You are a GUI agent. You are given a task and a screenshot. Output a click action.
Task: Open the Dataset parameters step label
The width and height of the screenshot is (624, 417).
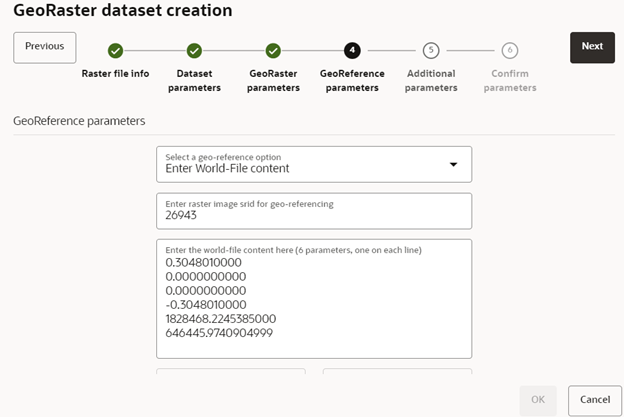(194, 81)
